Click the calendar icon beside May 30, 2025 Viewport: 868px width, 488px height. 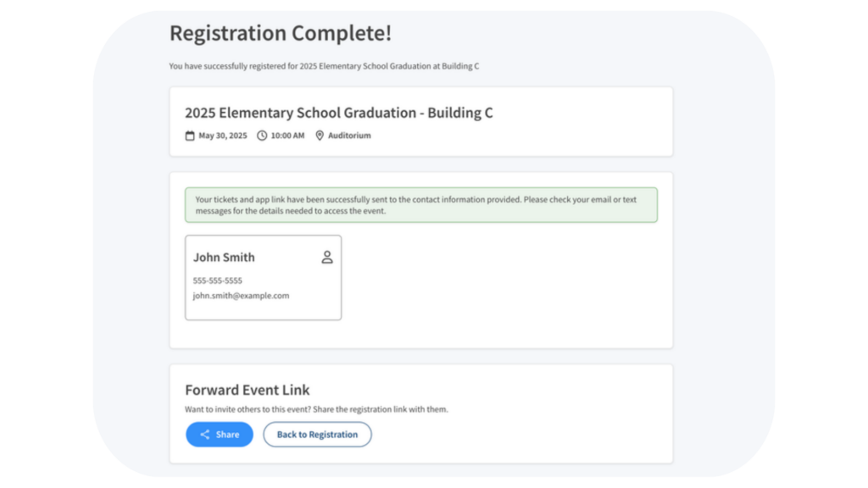(190, 136)
